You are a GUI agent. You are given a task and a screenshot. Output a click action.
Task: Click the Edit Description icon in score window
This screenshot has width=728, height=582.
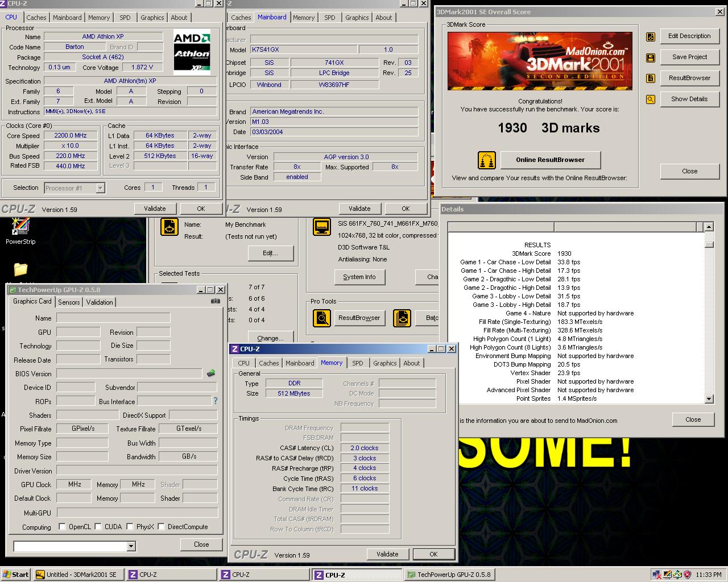tap(651, 37)
